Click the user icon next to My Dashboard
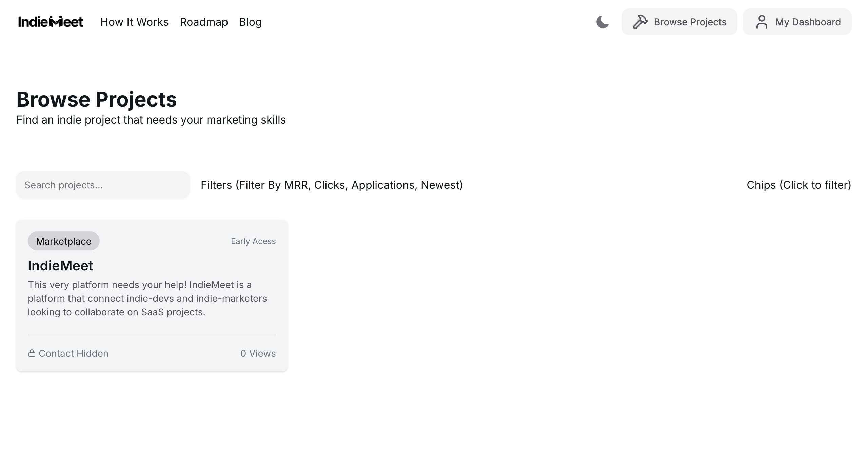Screen dimensions: 868x467 click(762, 21)
